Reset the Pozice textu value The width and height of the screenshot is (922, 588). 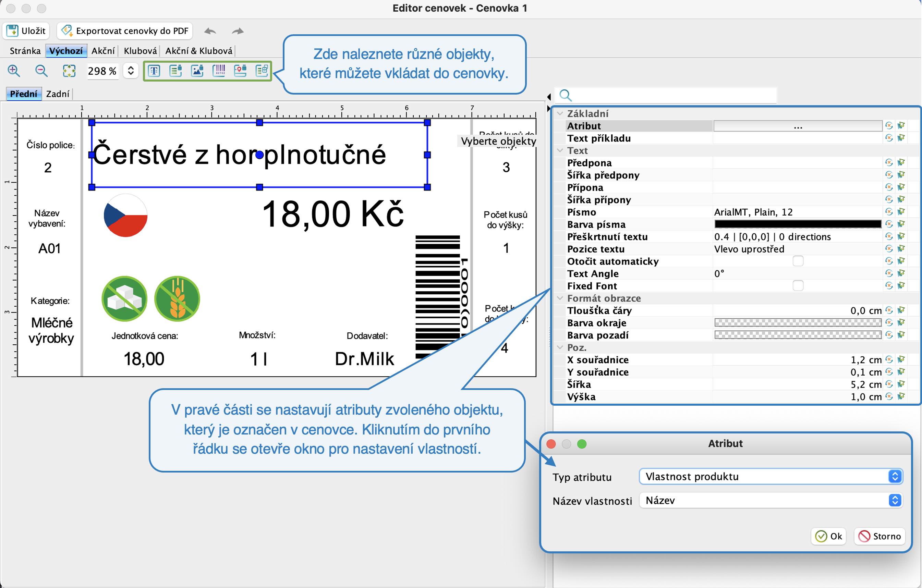click(889, 249)
